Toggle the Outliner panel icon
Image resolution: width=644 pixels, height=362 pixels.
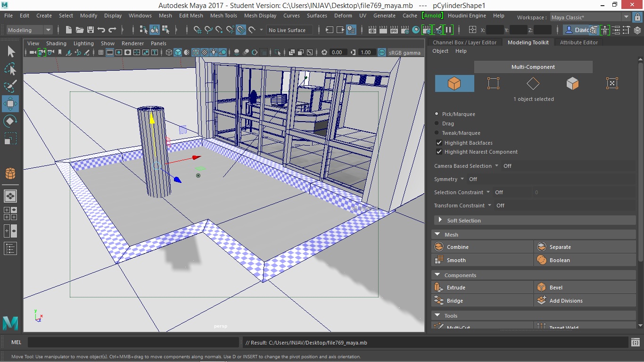pyautogui.click(x=10, y=248)
